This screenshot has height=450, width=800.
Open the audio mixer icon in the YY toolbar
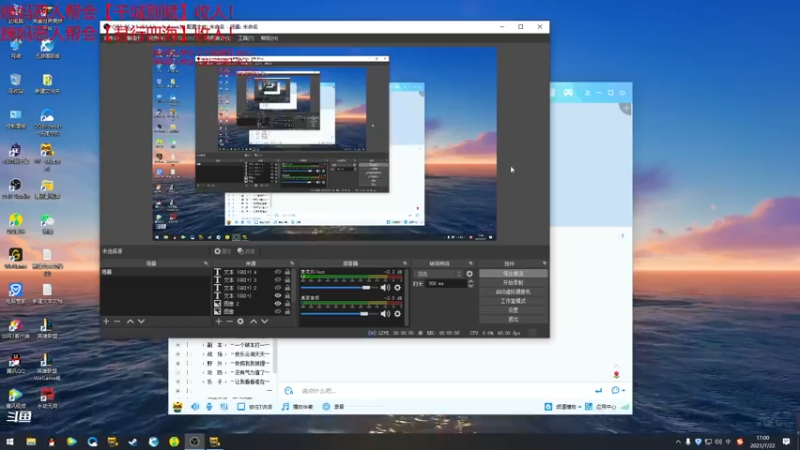click(x=224, y=407)
